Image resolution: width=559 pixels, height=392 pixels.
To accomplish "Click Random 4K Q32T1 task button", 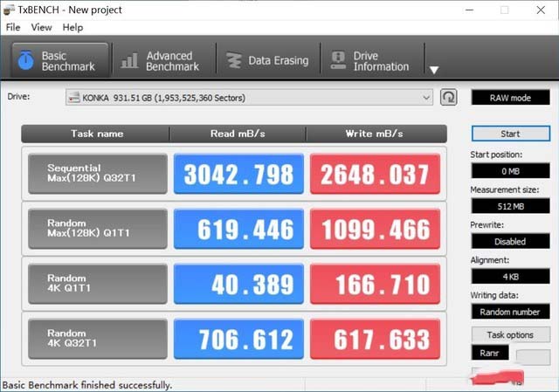I will point(98,339).
